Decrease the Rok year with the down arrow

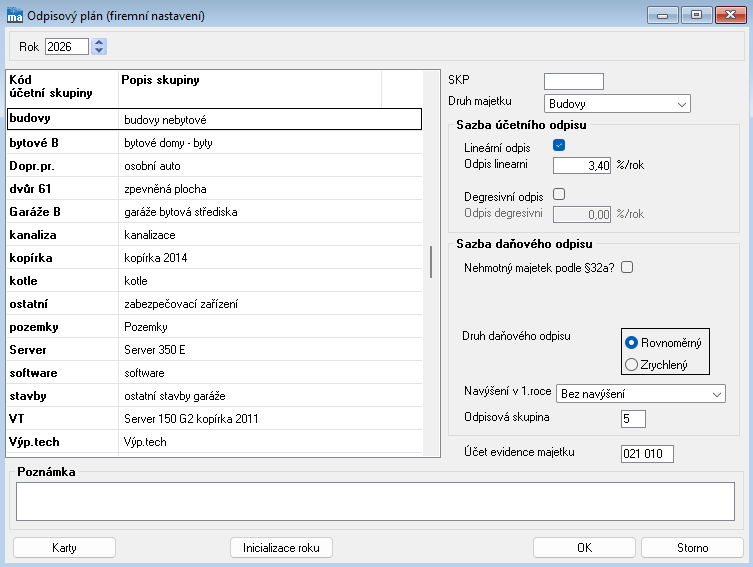click(x=99, y=50)
